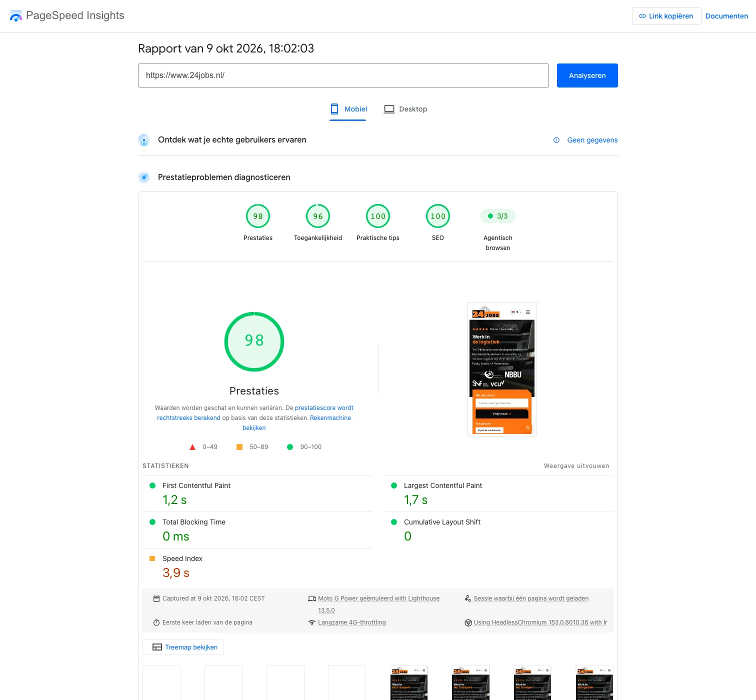Expand the view with Weergave uitvouwen
The width and height of the screenshot is (756, 700).
click(x=576, y=466)
